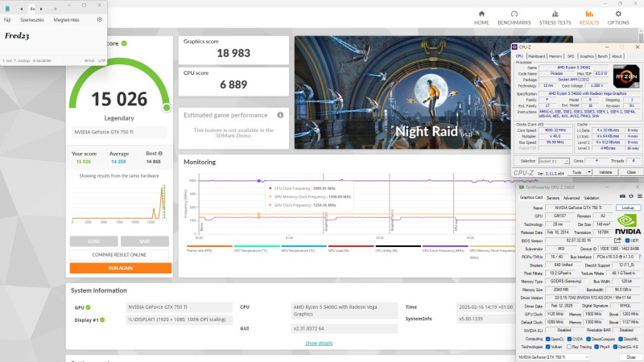Open the Fájl menu in Notepad
Image resolution: width=644 pixels, height=362 pixels.
[7, 19]
